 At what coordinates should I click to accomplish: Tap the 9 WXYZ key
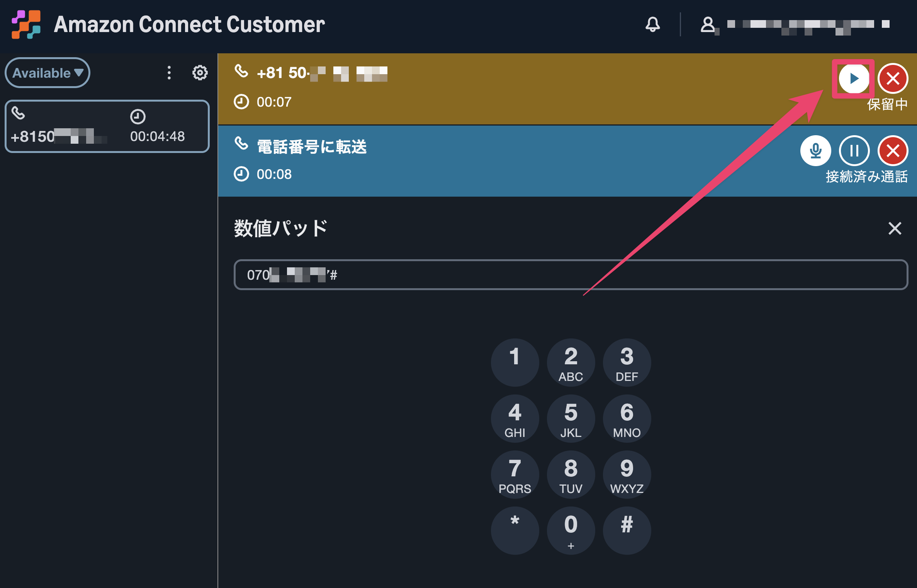627,474
